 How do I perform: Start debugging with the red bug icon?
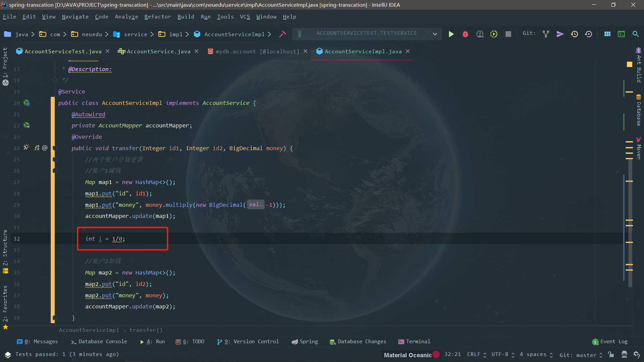[x=465, y=34]
